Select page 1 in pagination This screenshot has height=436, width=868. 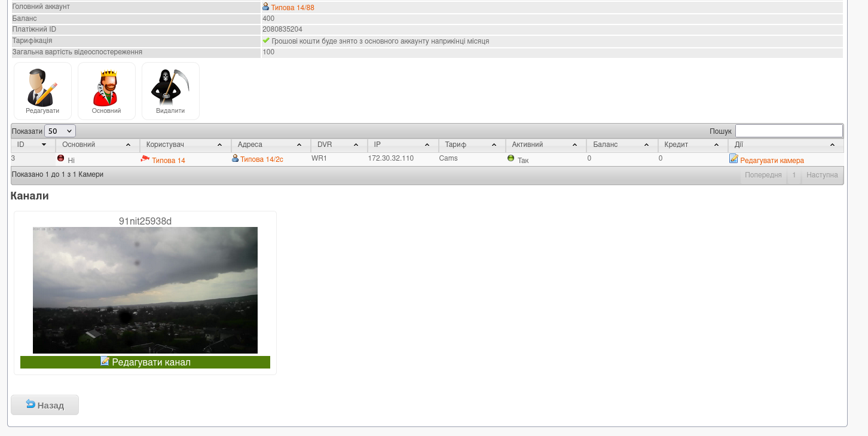[x=794, y=176]
